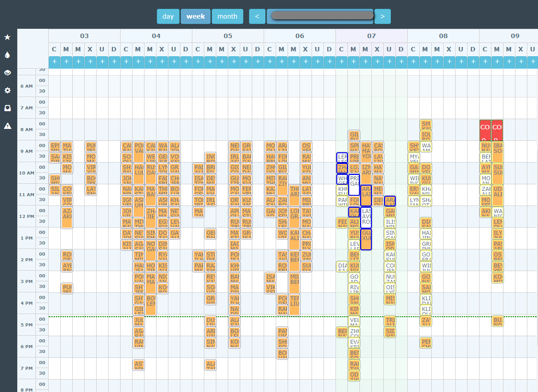Open HAY MA YOU appointment on day 07

tap(366, 152)
